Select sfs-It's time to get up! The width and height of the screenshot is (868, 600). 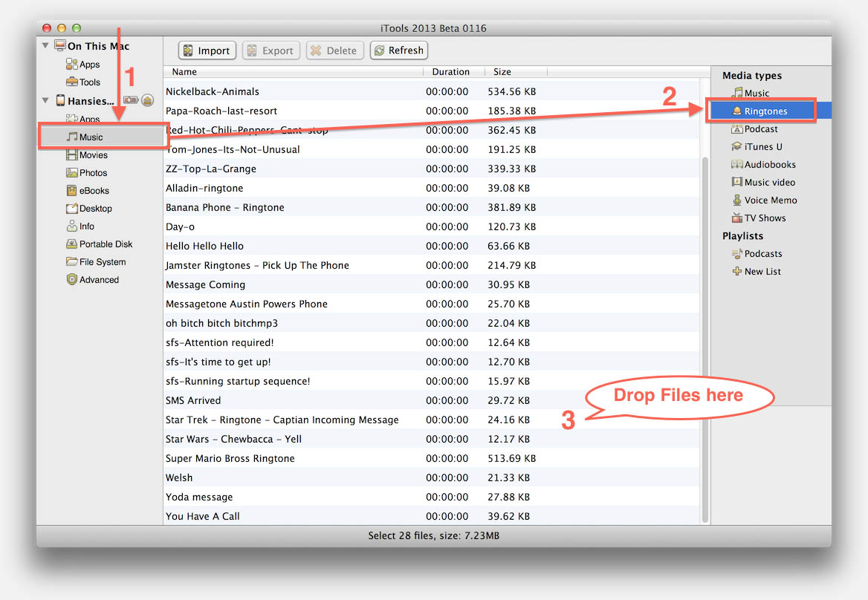pos(432,362)
